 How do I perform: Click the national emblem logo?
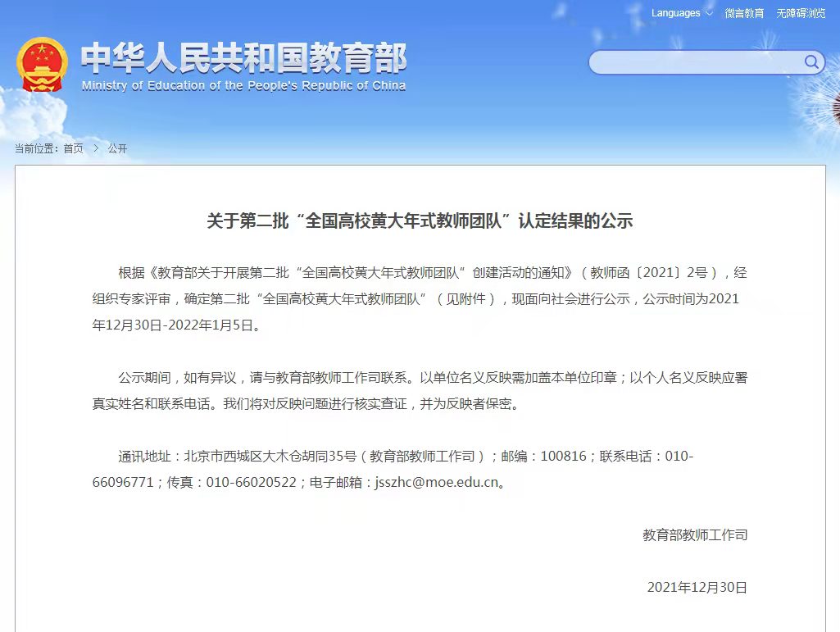pyautogui.click(x=43, y=64)
